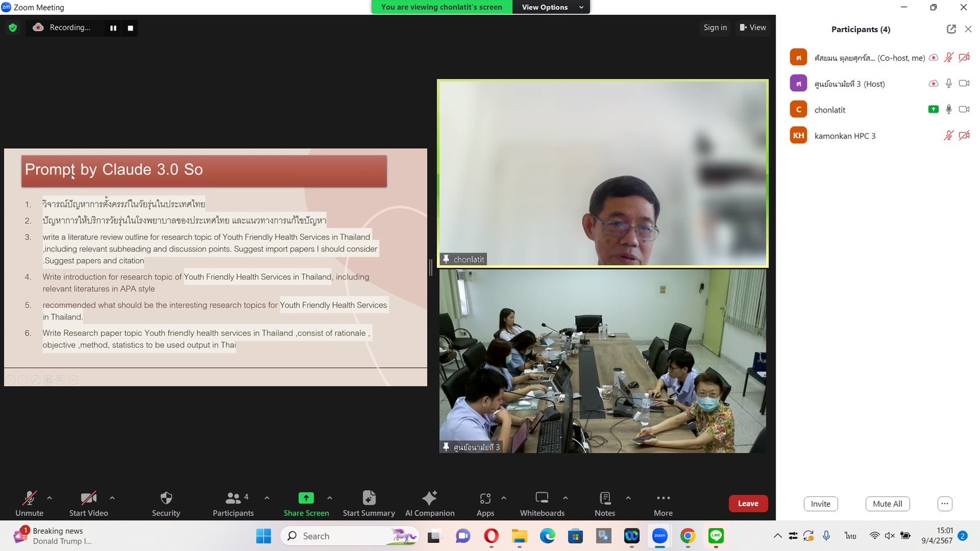Pause the meeting recording
Viewport: 980px width, 551px height.
pos(113,28)
